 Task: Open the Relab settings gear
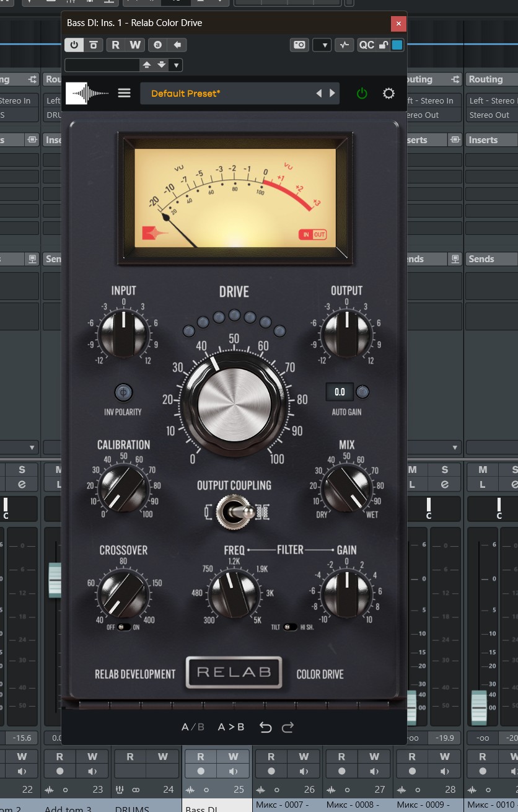(x=388, y=94)
